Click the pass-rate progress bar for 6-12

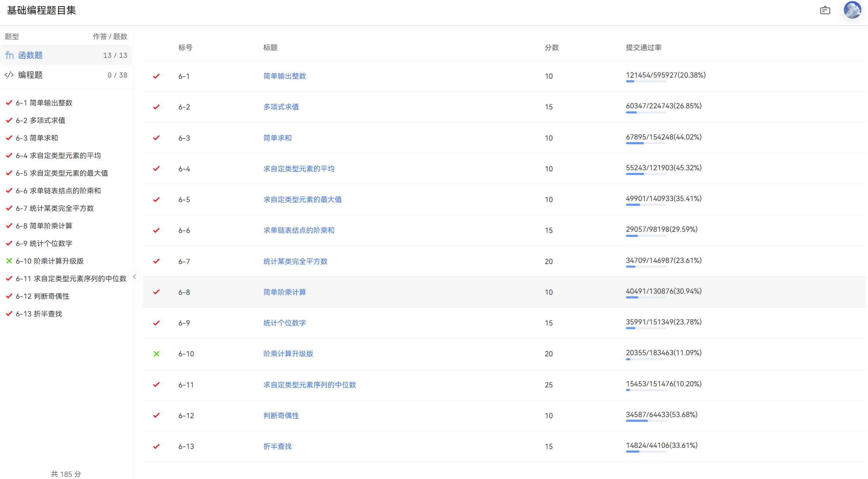(646, 421)
